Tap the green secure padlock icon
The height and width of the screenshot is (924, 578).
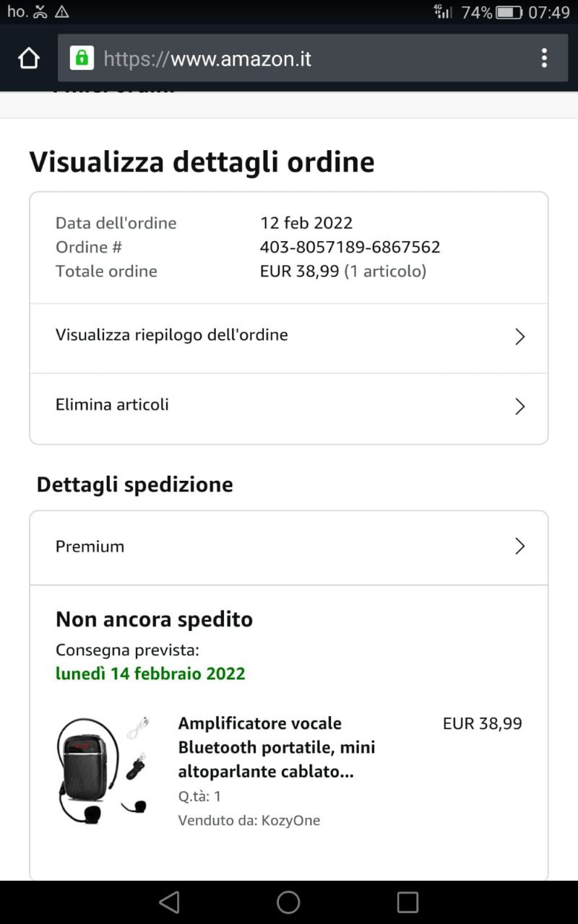[x=82, y=58]
